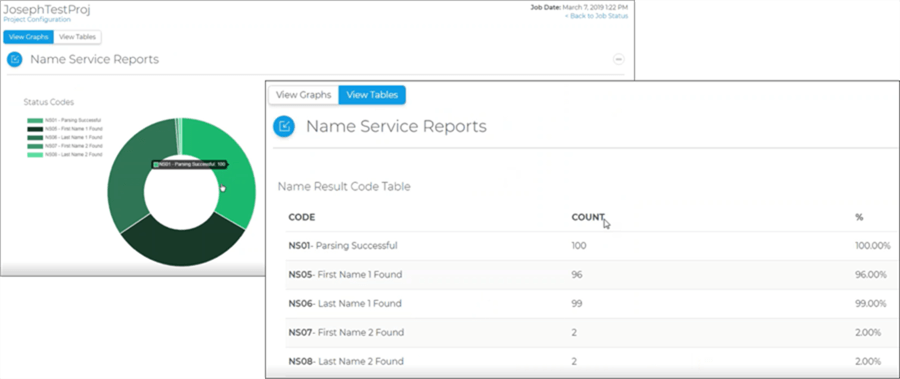Toggle NS01 Parsing Successful legend entry
The width and height of the screenshot is (900, 379).
64,121
